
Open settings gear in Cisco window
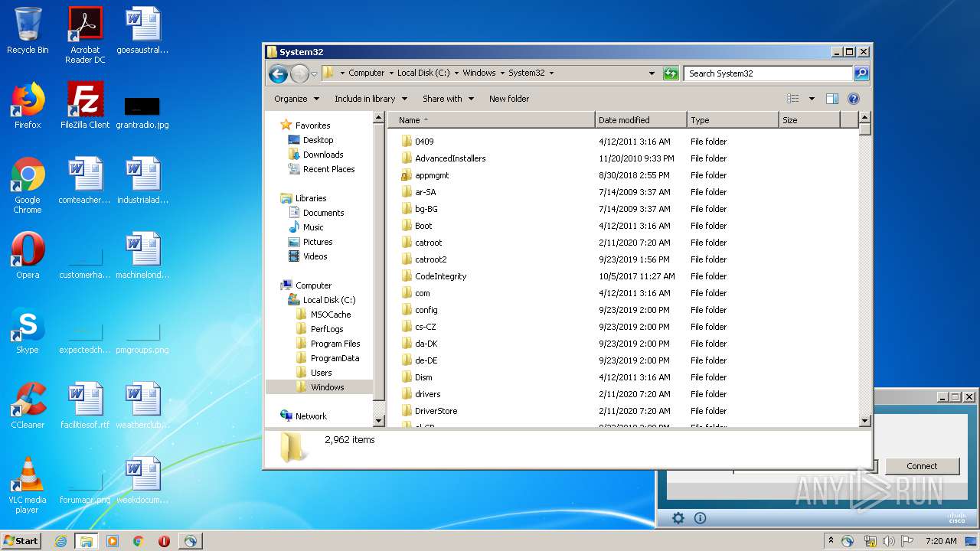(678, 518)
